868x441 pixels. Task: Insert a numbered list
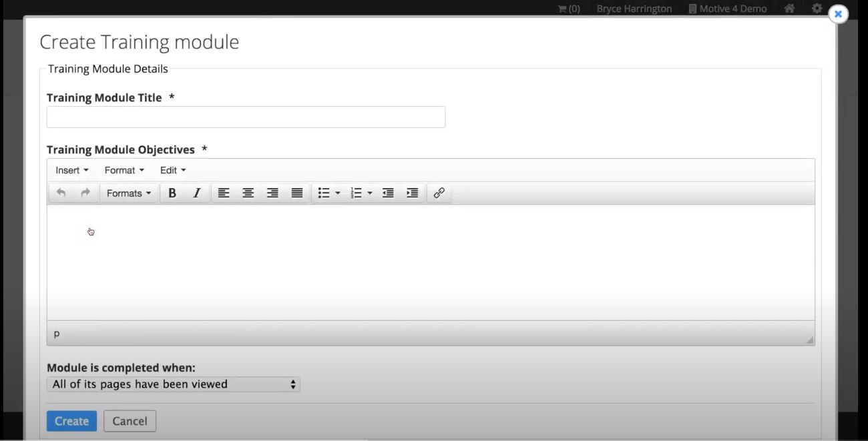357,193
